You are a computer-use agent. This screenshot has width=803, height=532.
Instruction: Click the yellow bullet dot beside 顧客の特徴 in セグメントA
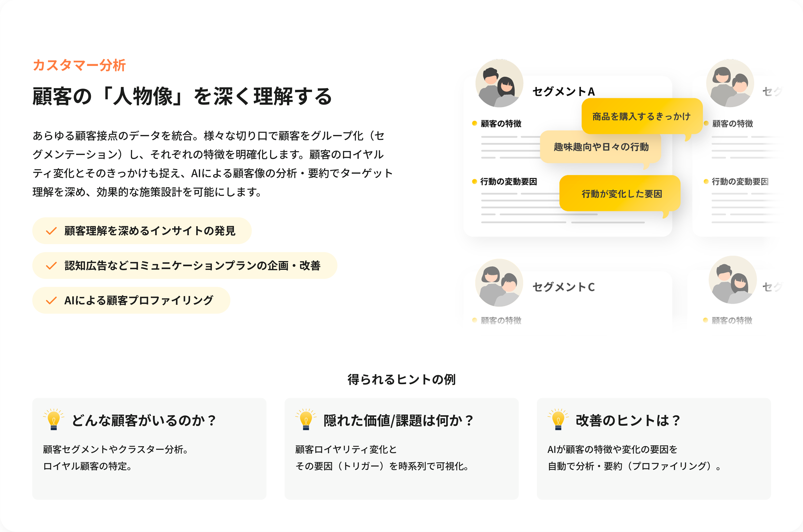click(474, 123)
